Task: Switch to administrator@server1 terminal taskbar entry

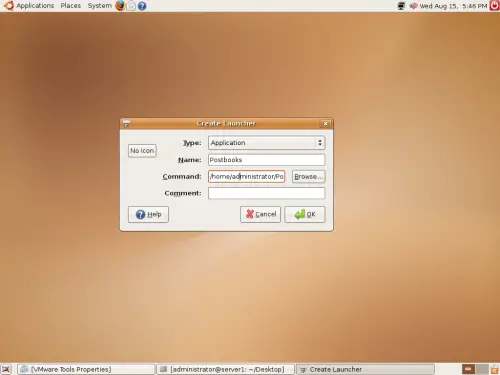Action: pos(226,369)
